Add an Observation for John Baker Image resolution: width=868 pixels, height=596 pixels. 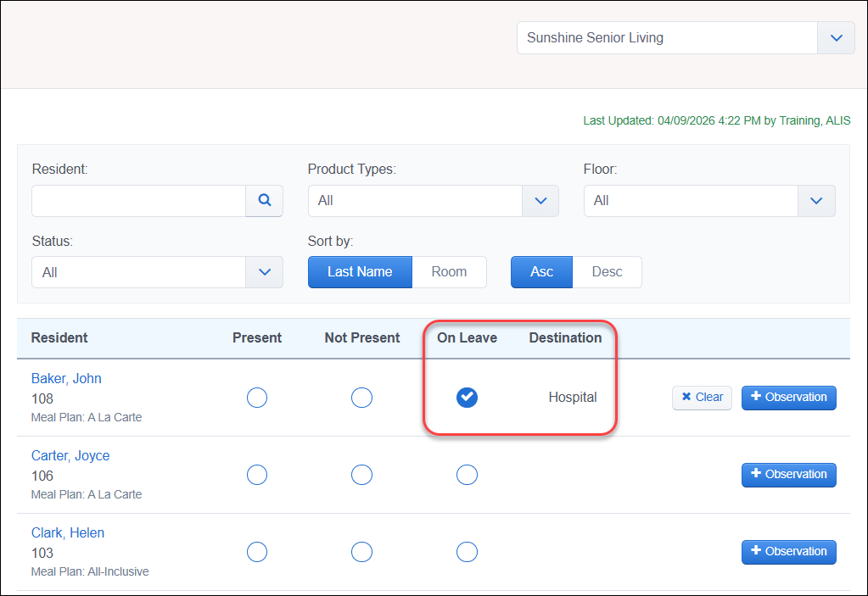(789, 398)
